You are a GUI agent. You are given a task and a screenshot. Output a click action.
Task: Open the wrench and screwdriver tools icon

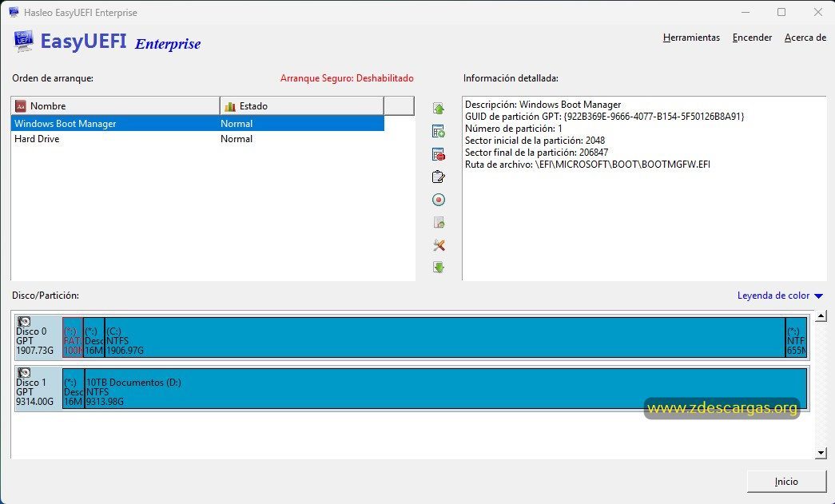tap(438, 245)
